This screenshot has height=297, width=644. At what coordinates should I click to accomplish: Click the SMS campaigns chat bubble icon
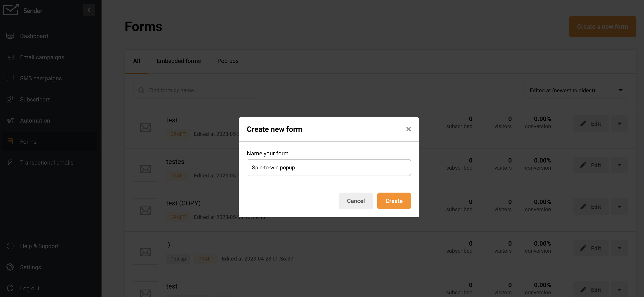click(10, 78)
